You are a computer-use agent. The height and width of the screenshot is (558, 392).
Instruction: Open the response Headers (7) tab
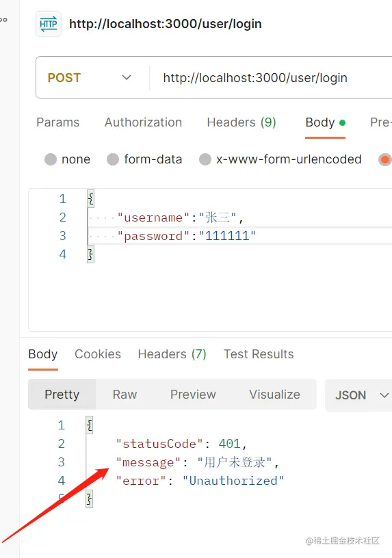tap(172, 354)
